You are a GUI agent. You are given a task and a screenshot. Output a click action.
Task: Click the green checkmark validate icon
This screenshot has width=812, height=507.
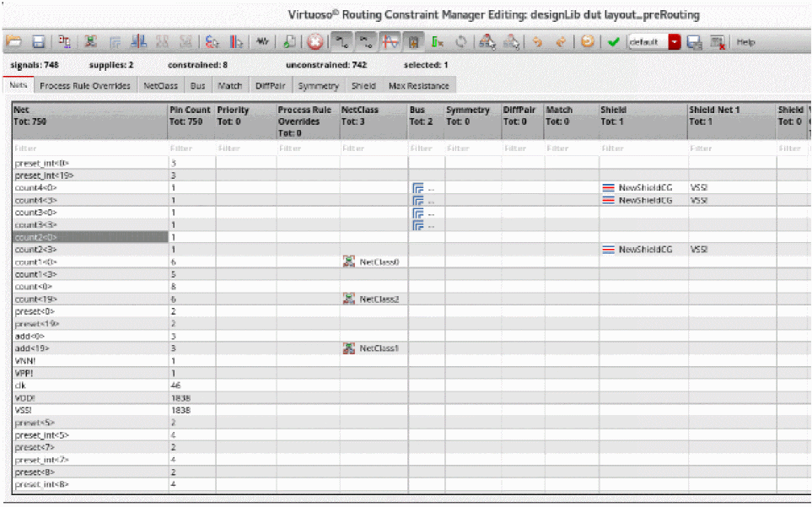pos(613,41)
